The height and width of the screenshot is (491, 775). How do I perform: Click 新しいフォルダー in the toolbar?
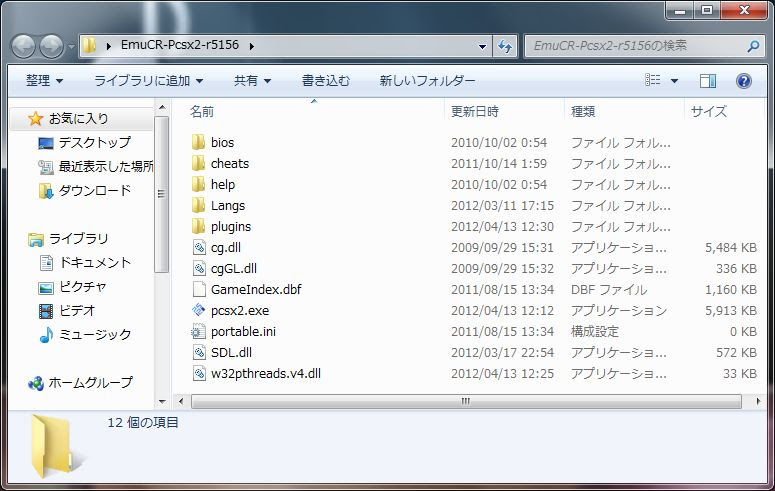(427, 80)
